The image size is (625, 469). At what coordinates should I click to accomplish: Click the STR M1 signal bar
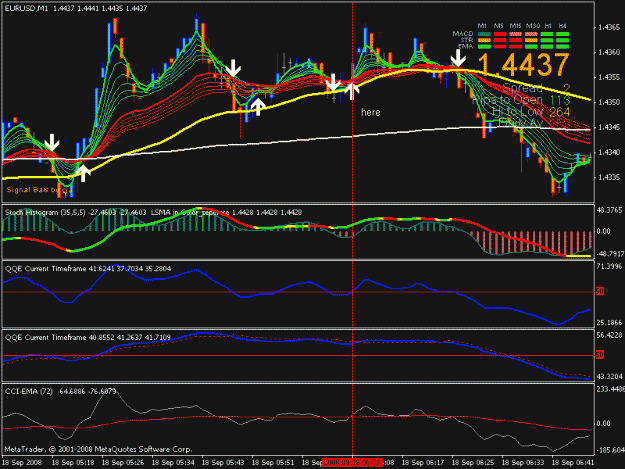(x=484, y=40)
